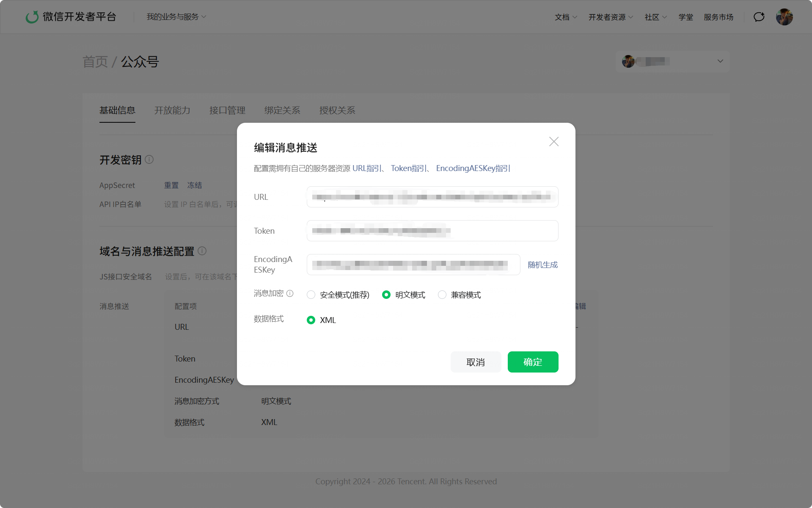This screenshot has height=508, width=812.
Task: Open the EncodingAESKey指引 link
Action: pyautogui.click(x=473, y=168)
